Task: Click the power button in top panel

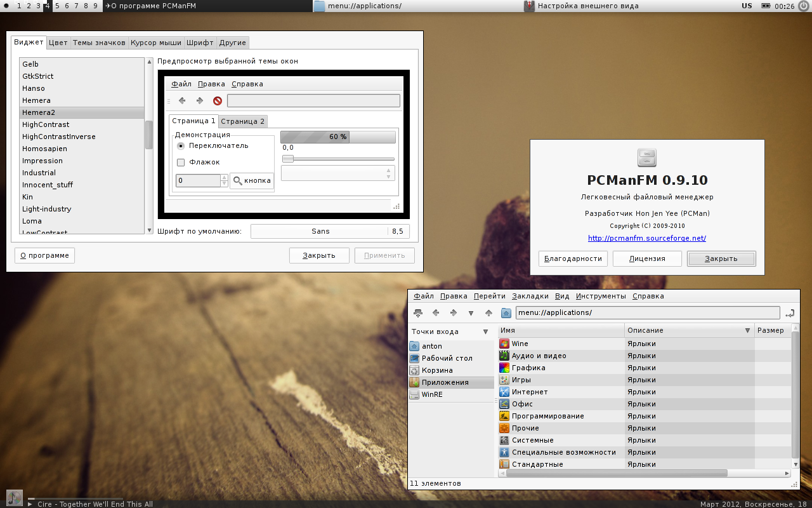Action: pos(804,6)
